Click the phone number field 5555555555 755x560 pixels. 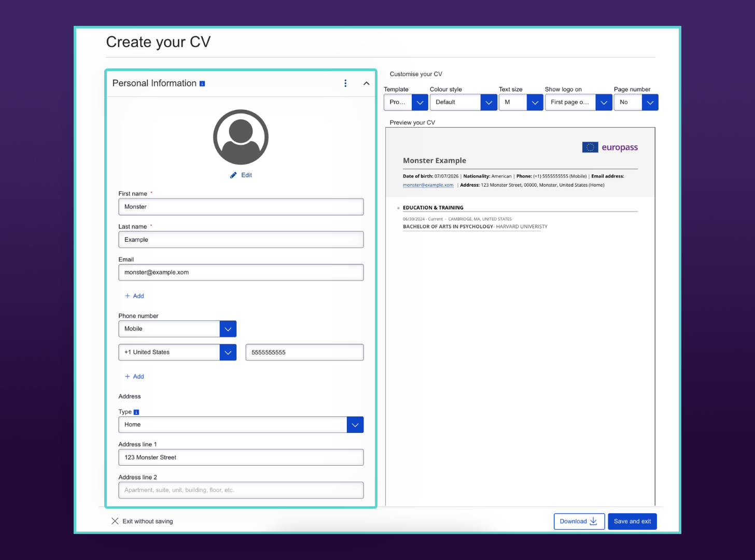coord(304,353)
